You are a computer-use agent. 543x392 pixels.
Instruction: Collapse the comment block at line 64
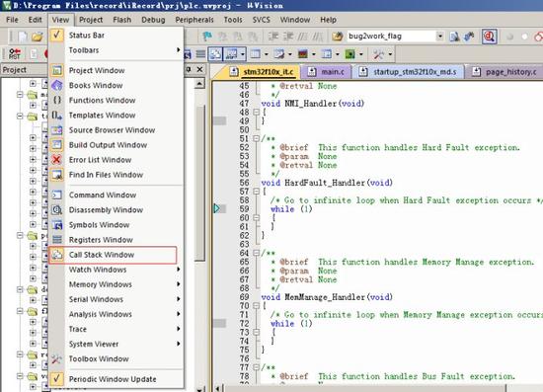coord(256,253)
